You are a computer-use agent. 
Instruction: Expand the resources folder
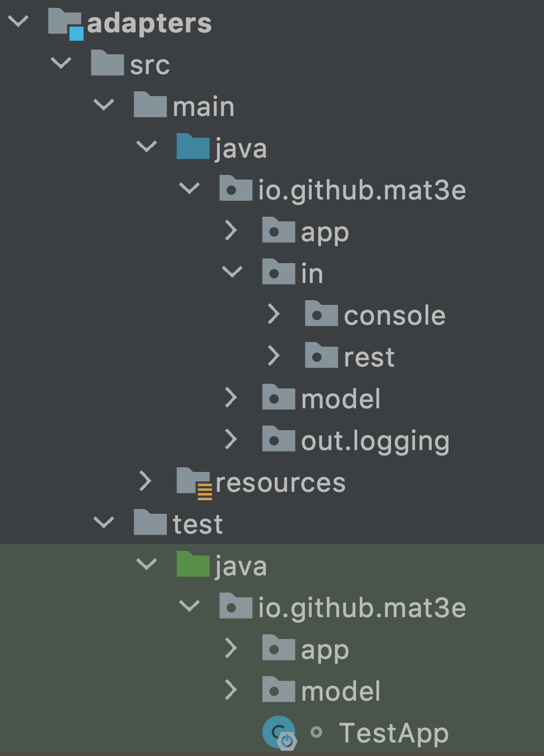coord(146,481)
